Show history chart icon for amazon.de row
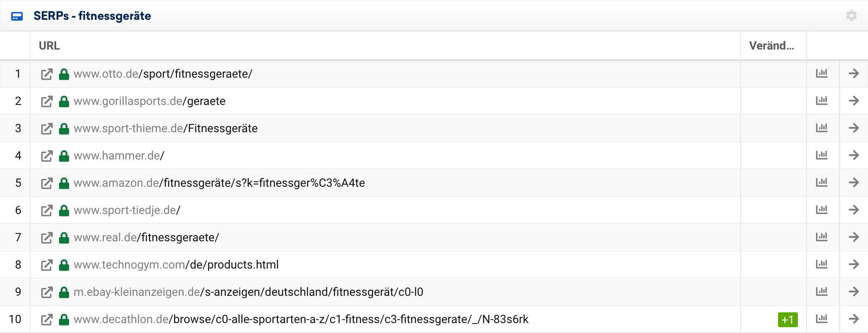The height and width of the screenshot is (333, 868). (822, 183)
